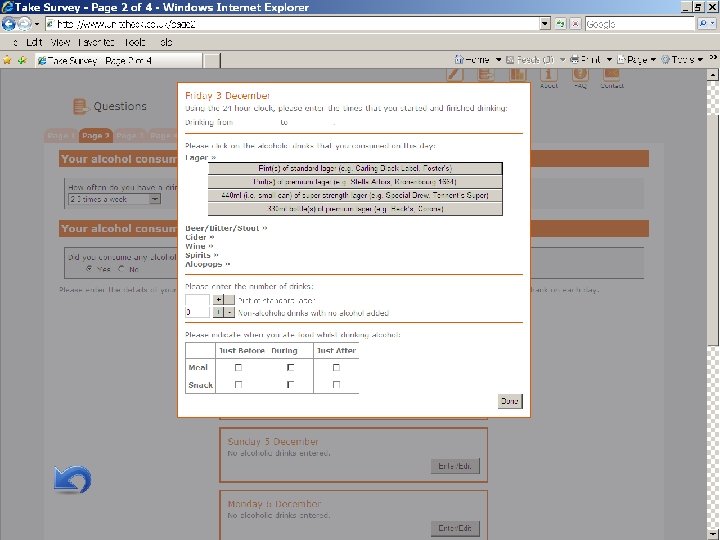Image resolution: width=720 pixels, height=540 pixels.
Task: Choose 330ml bottle of premium lager
Action: pos(355,208)
